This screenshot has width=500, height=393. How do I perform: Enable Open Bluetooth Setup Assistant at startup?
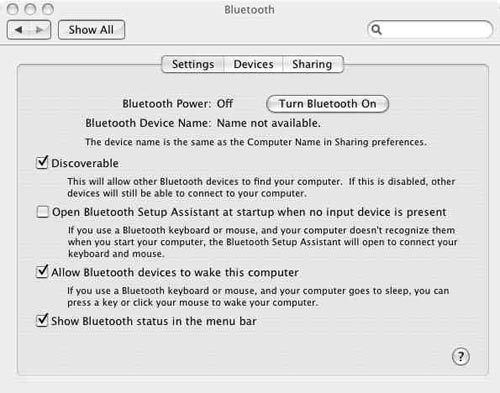(x=43, y=212)
